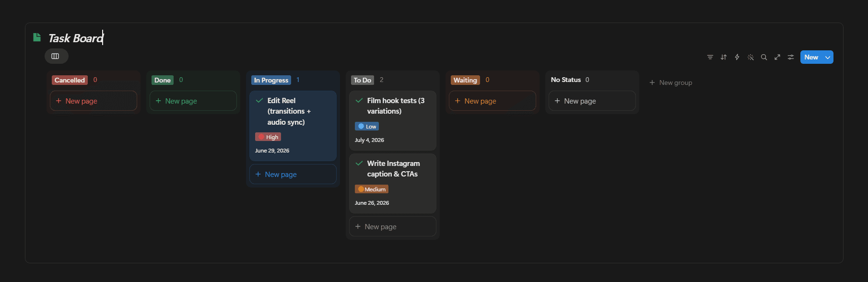Click the To Do count 2
Viewport: 868px width, 282px height.
coord(382,80)
